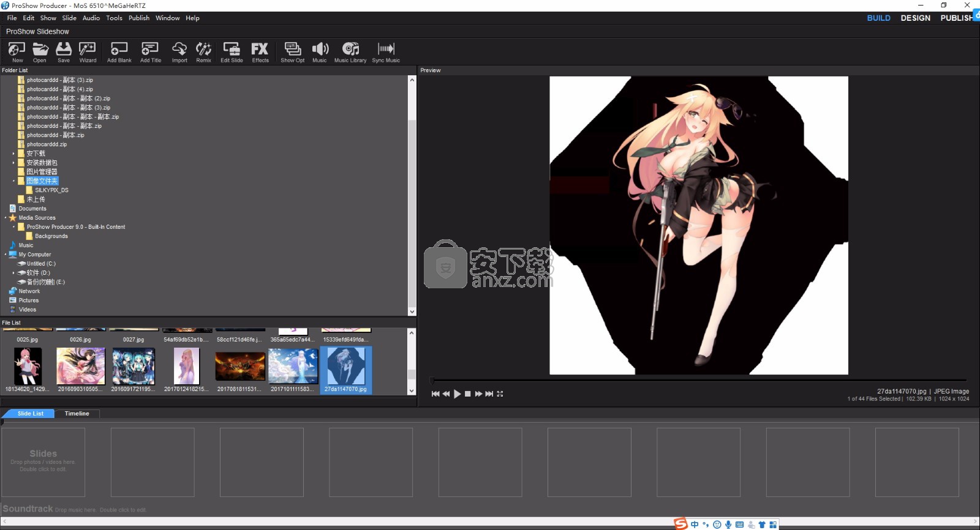Select the Videos tree item
This screenshot has height=530, width=980.
[x=27, y=310]
